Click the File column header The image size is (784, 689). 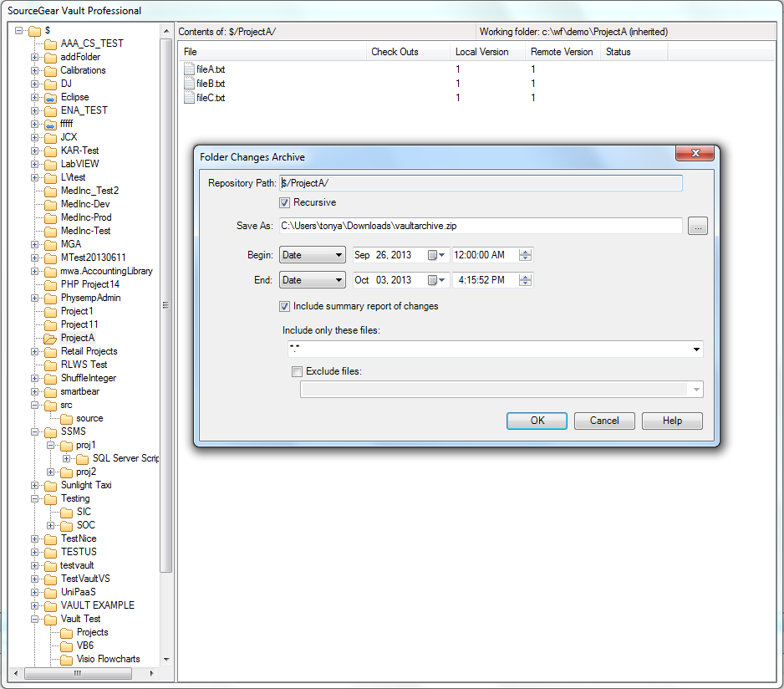click(x=272, y=52)
